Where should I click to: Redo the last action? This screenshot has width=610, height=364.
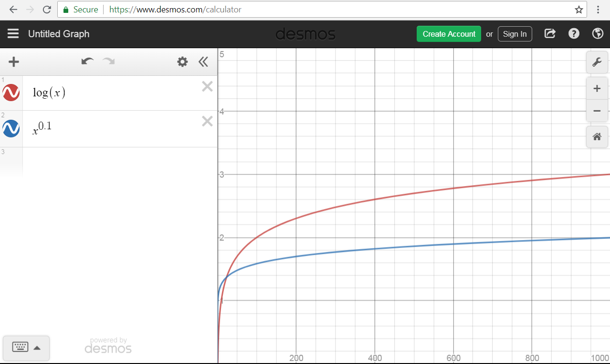pyautogui.click(x=109, y=61)
